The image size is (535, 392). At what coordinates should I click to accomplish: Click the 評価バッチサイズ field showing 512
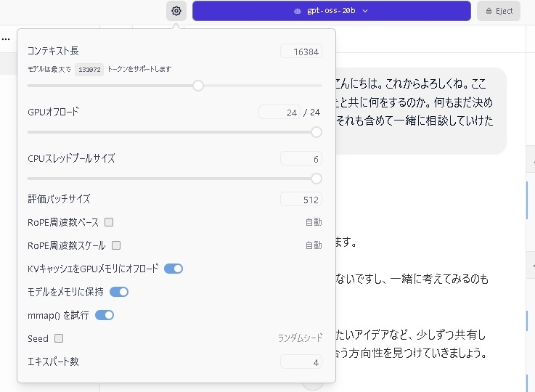[301, 199]
